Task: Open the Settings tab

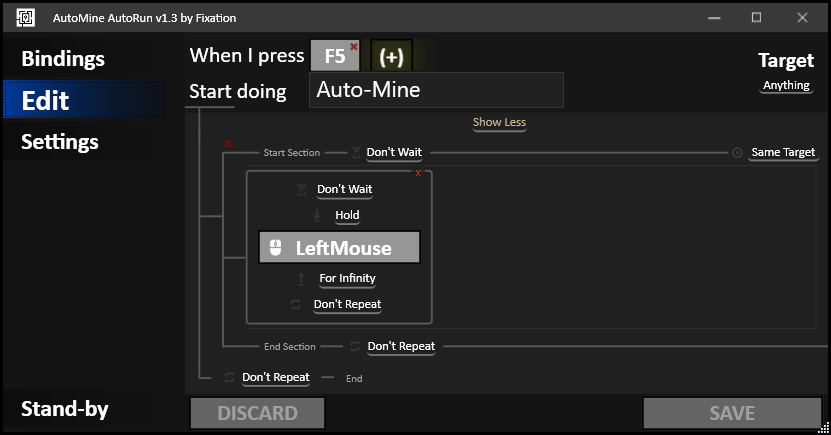Action: coord(60,142)
